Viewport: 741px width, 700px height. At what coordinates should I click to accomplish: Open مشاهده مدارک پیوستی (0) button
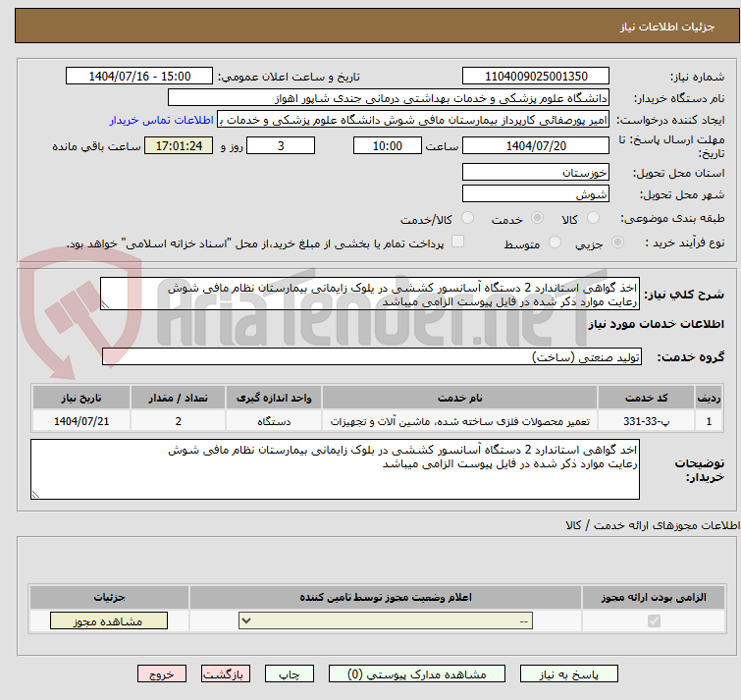click(x=417, y=674)
